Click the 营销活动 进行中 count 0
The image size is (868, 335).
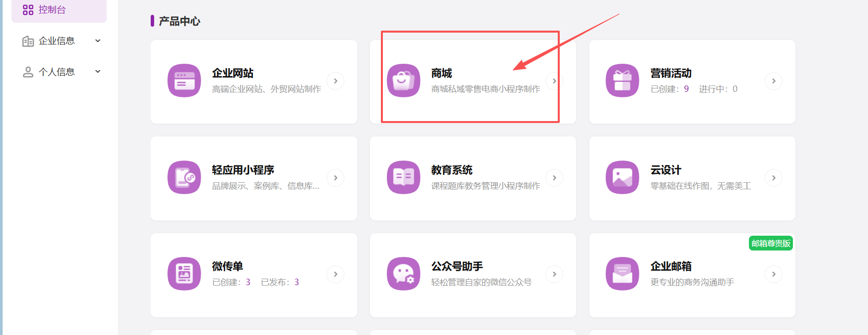[735, 89]
